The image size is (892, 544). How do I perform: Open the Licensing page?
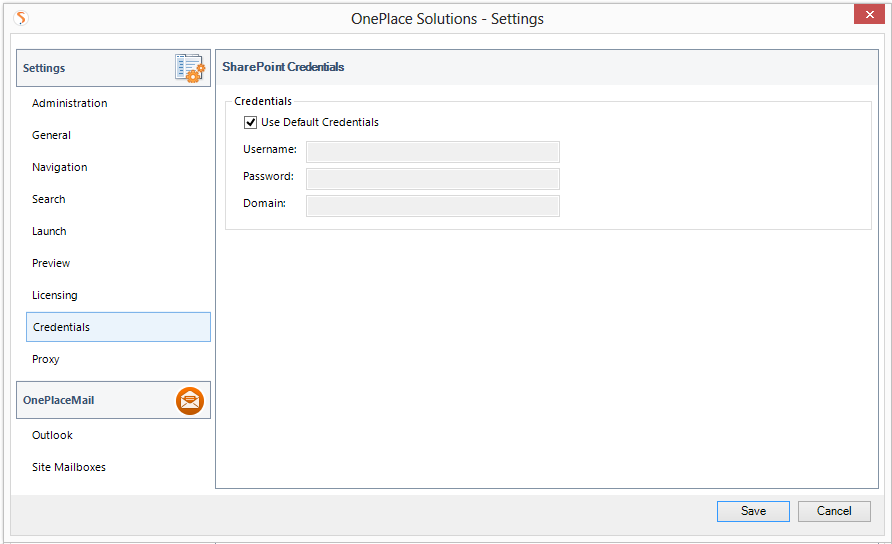[x=54, y=295]
